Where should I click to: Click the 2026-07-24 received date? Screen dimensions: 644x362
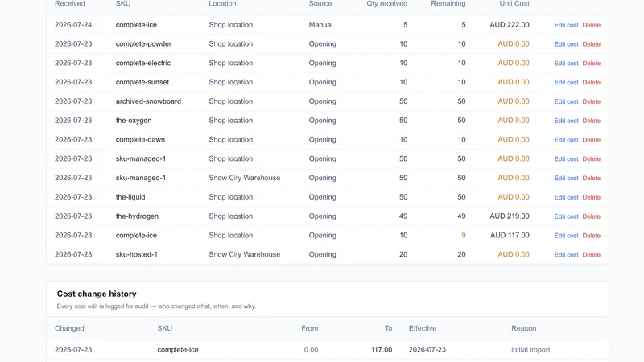[x=73, y=25]
